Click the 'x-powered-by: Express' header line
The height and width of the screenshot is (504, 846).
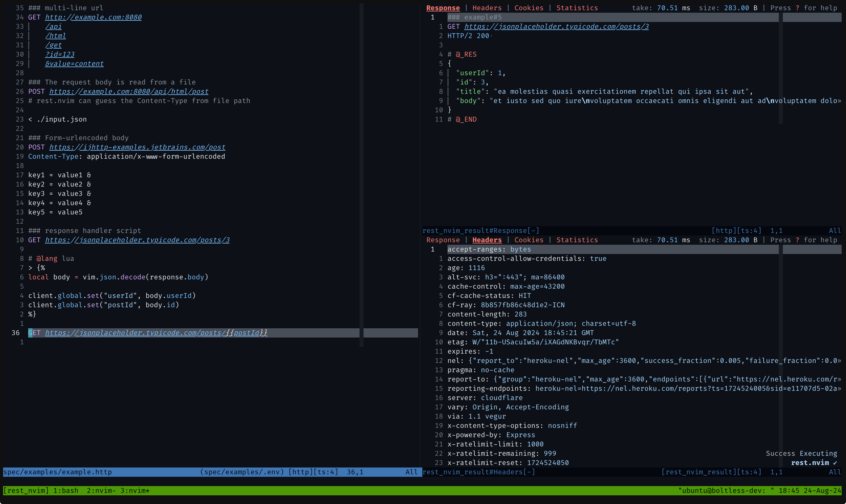[x=491, y=435]
